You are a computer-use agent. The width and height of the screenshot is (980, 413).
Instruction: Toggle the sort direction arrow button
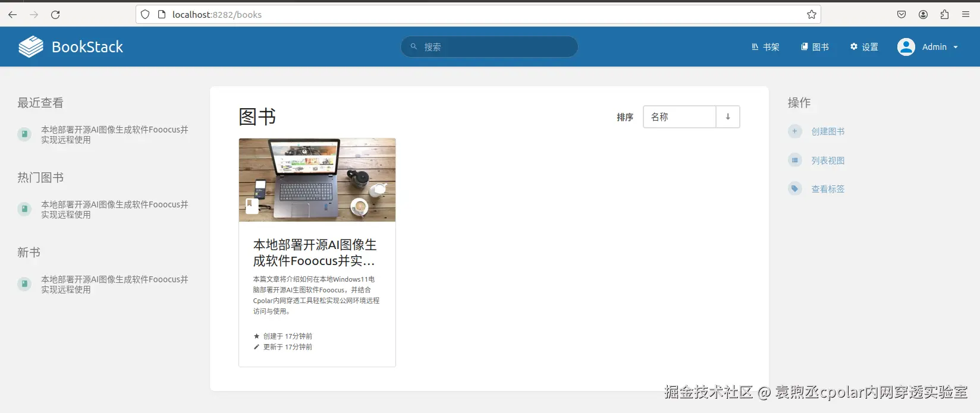pos(728,117)
